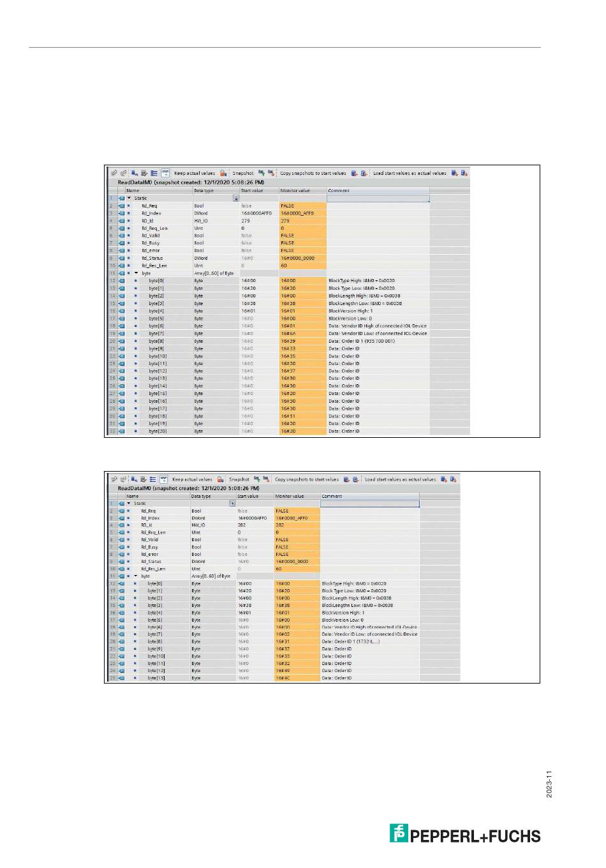Click the first icon after Load start values, RD_Id 279 table
The image size is (606, 868).
[455, 173]
